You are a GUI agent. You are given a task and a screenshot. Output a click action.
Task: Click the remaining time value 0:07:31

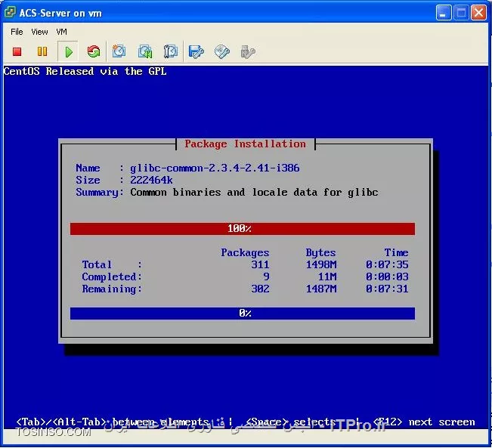387,289
